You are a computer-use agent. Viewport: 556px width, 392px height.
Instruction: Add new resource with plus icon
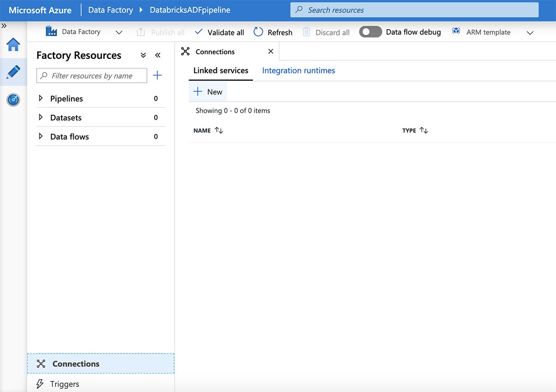tap(158, 75)
